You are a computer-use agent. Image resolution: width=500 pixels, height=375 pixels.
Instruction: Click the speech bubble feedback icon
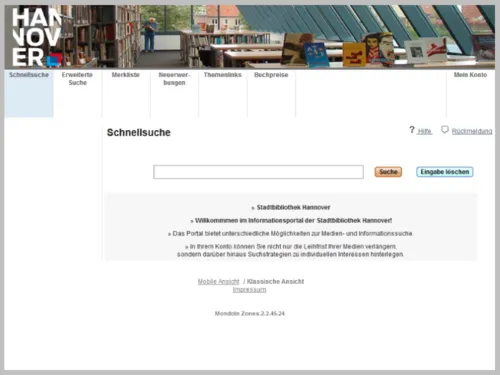[x=445, y=129]
